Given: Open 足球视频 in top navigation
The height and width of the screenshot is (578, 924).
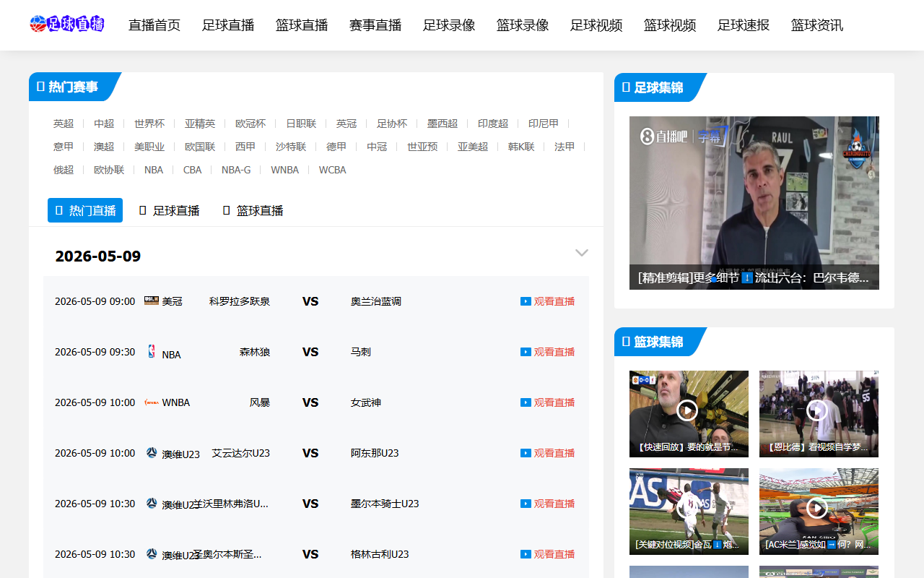Looking at the screenshot, I should click(x=596, y=25).
